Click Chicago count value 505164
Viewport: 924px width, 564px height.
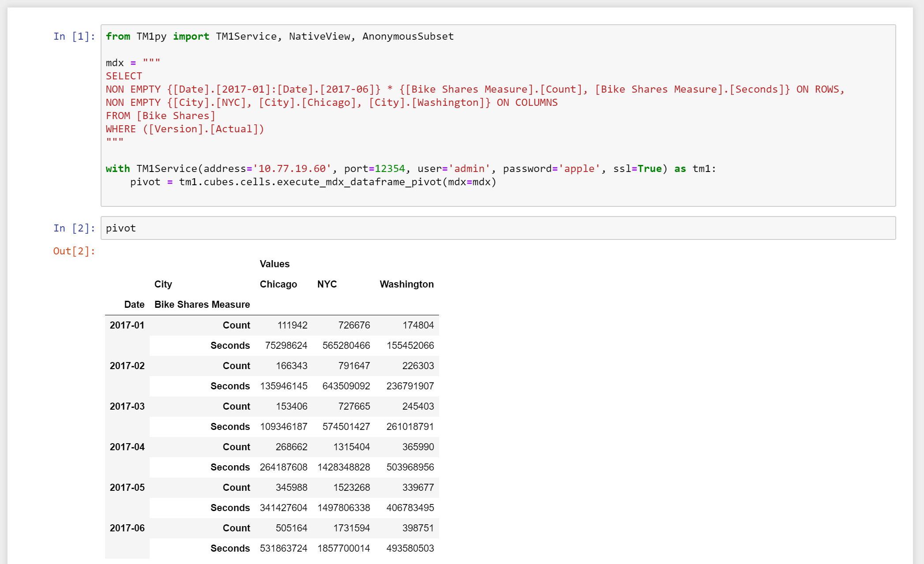(291, 528)
